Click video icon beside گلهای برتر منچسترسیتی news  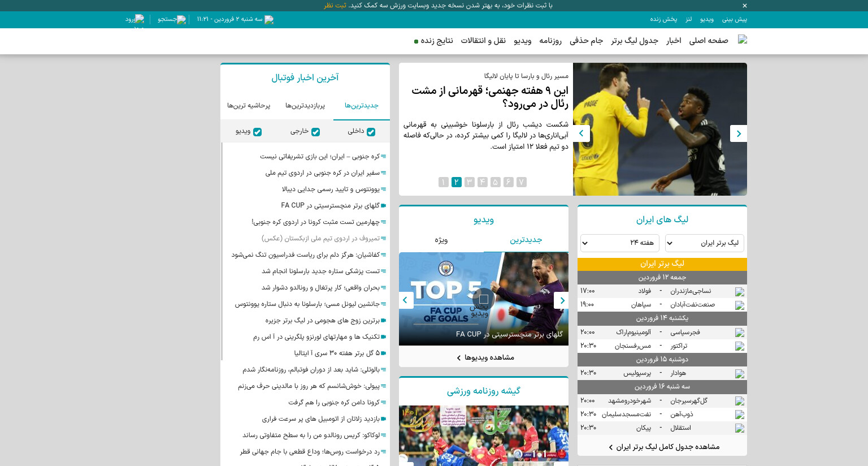click(384, 206)
